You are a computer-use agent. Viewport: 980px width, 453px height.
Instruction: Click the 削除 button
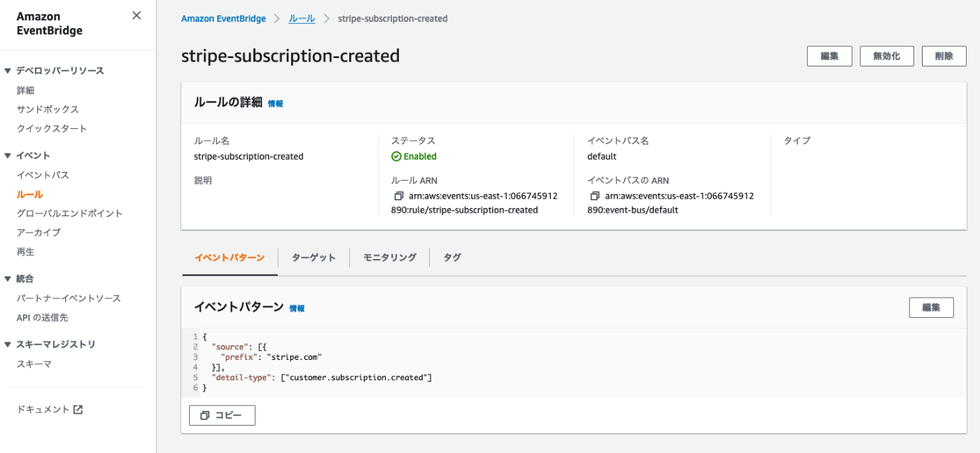[944, 56]
